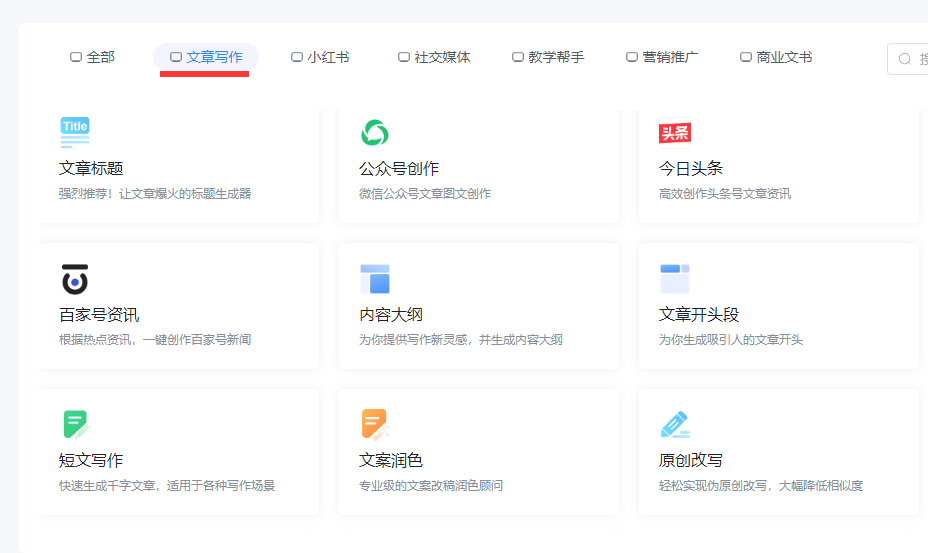The width and height of the screenshot is (928, 553).
Task: Click the small icon beside 营销推广
Action: point(632,57)
